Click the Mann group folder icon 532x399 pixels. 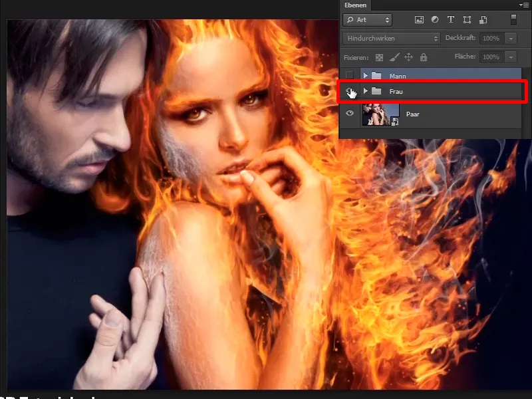[376, 76]
